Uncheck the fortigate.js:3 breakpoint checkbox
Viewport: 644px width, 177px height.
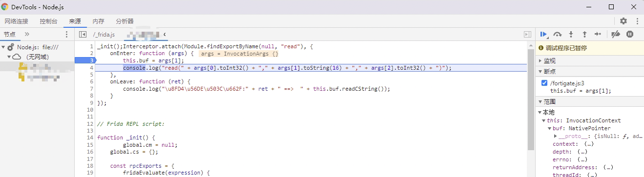[x=544, y=83]
